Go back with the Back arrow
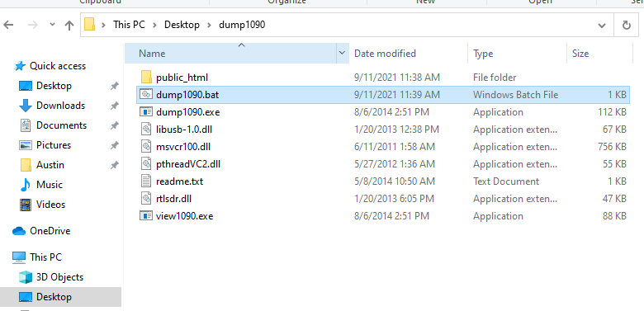The height and width of the screenshot is (311, 644). [8, 25]
